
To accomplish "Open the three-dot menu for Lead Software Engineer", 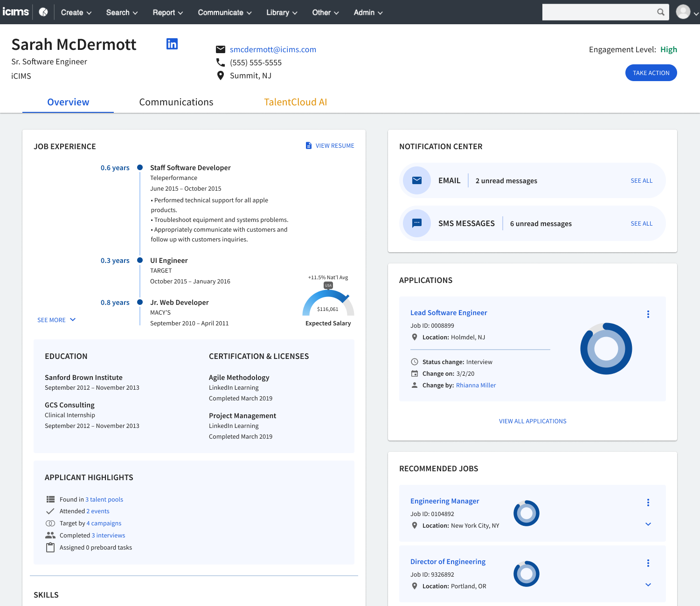I will (648, 314).
